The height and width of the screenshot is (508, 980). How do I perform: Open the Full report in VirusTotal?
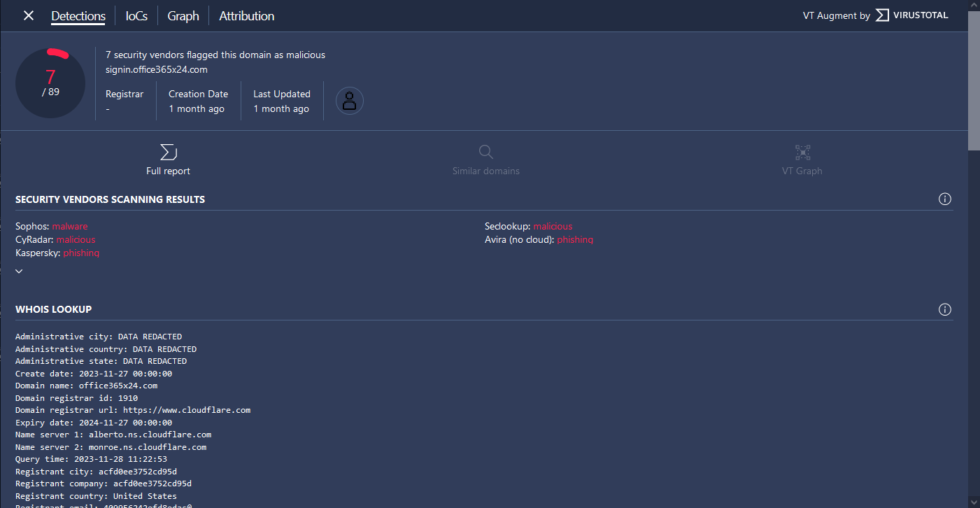[x=168, y=159]
